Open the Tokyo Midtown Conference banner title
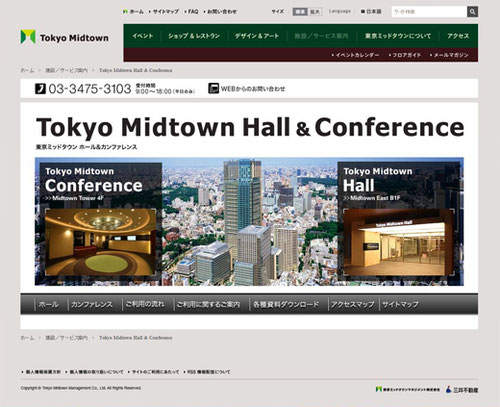 [x=94, y=181]
